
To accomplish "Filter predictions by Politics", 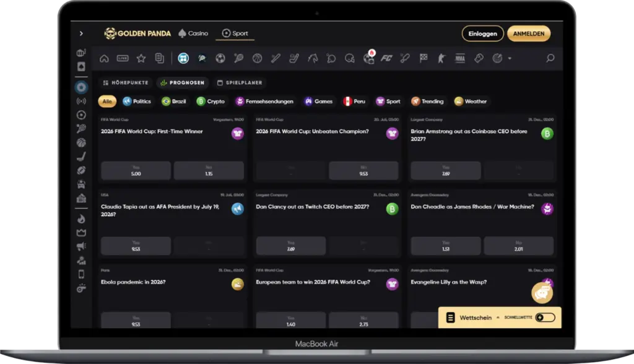I will click(137, 101).
